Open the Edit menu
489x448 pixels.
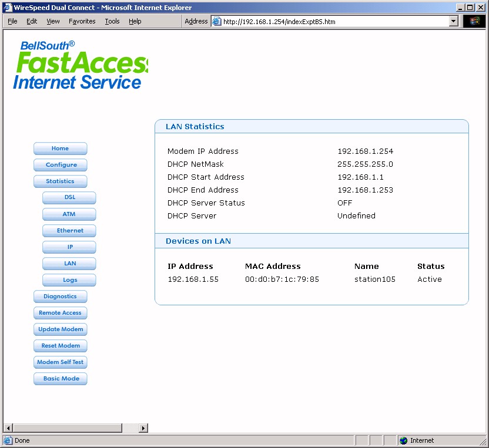point(32,21)
